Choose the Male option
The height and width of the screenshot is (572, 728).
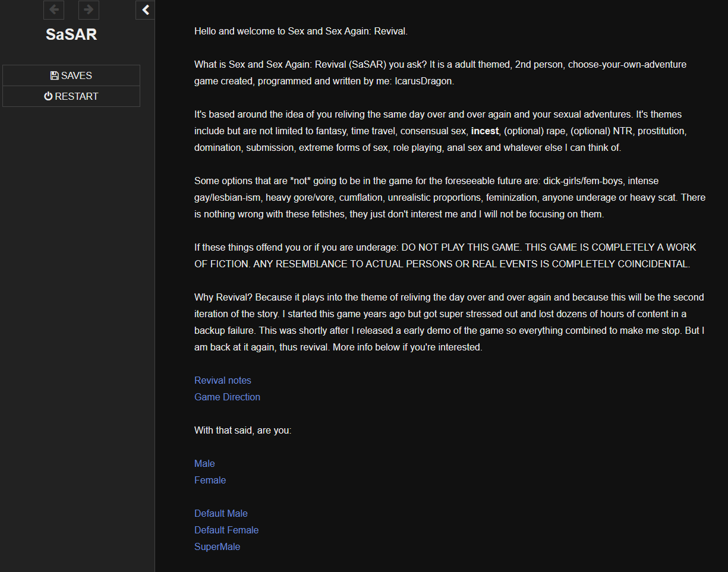coord(204,463)
